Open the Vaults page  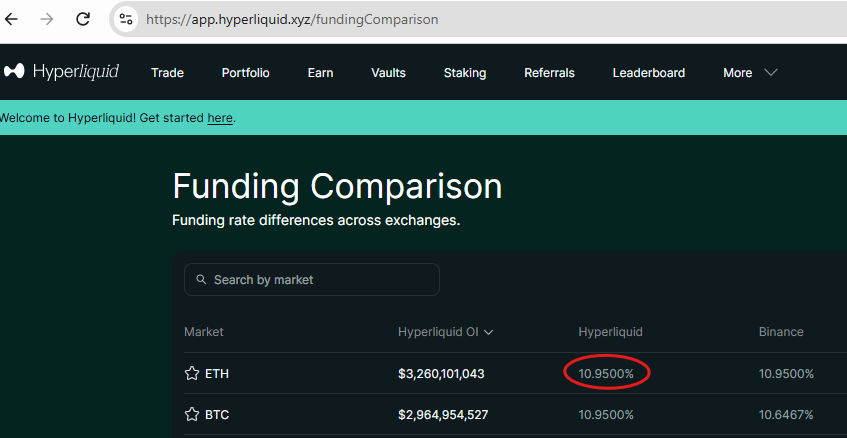point(388,72)
